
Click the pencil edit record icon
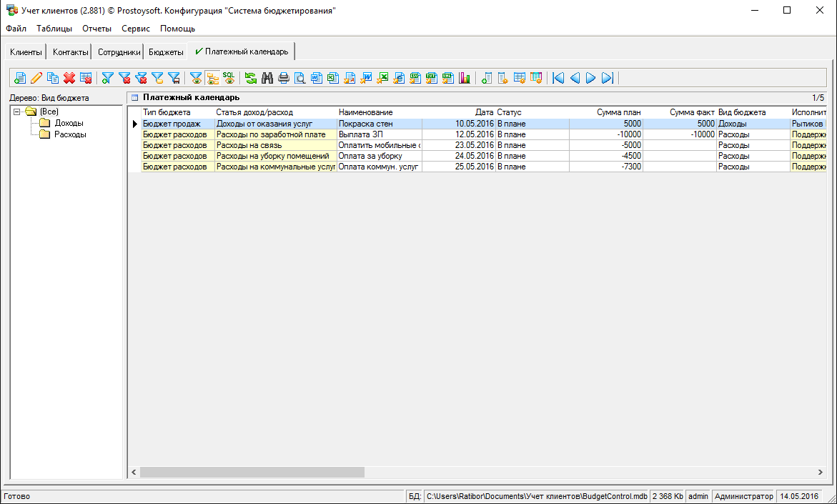[x=36, y=78]
